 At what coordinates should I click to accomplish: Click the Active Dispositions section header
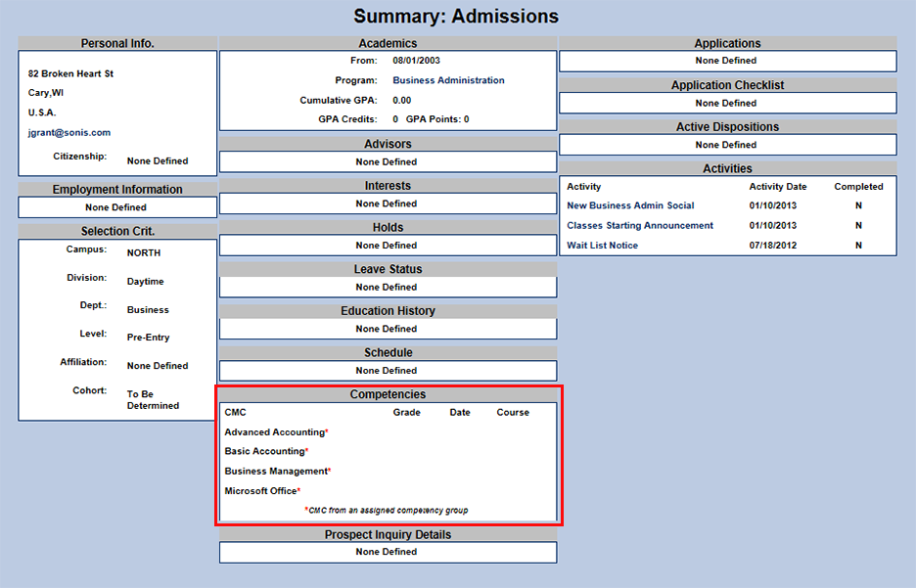point(727,127)
